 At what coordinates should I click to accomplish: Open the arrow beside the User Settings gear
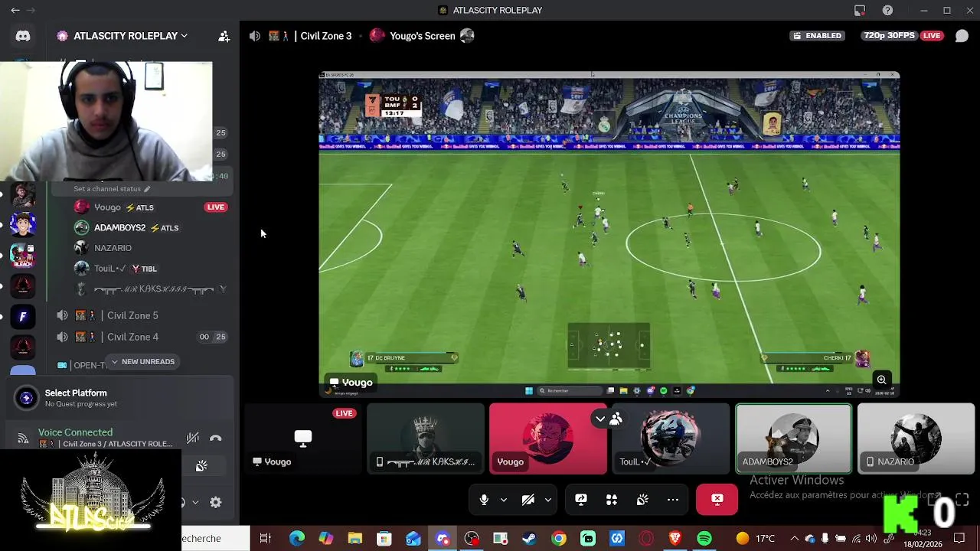[x=195, y=502]
